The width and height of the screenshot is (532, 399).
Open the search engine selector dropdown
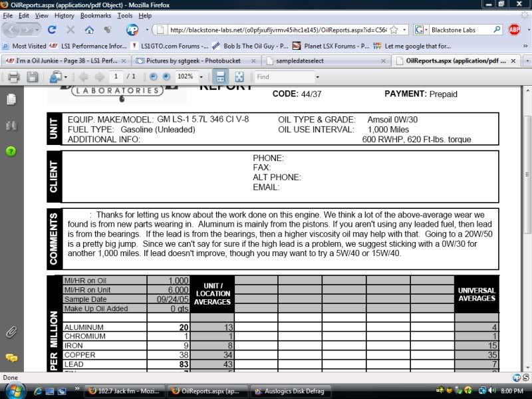(x=421, y=30)
